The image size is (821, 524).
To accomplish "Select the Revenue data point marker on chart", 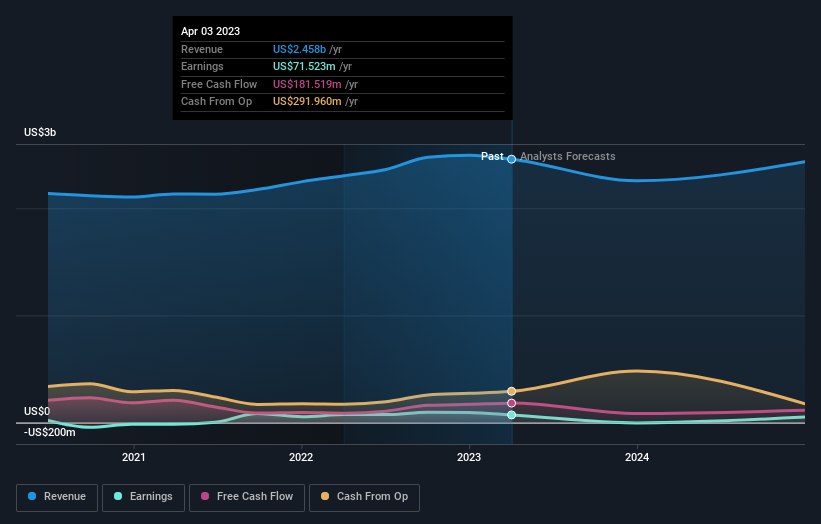I will click(512, 159).
